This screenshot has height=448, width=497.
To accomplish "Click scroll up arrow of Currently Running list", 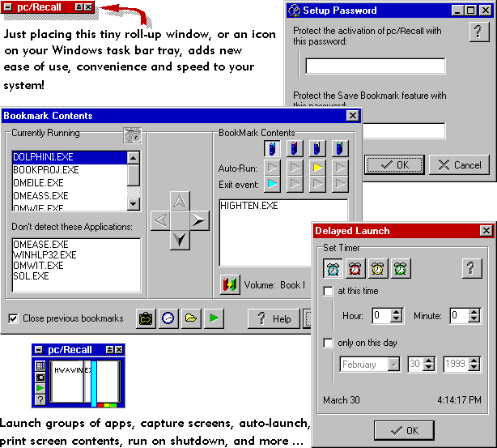I will pos(134,158).
